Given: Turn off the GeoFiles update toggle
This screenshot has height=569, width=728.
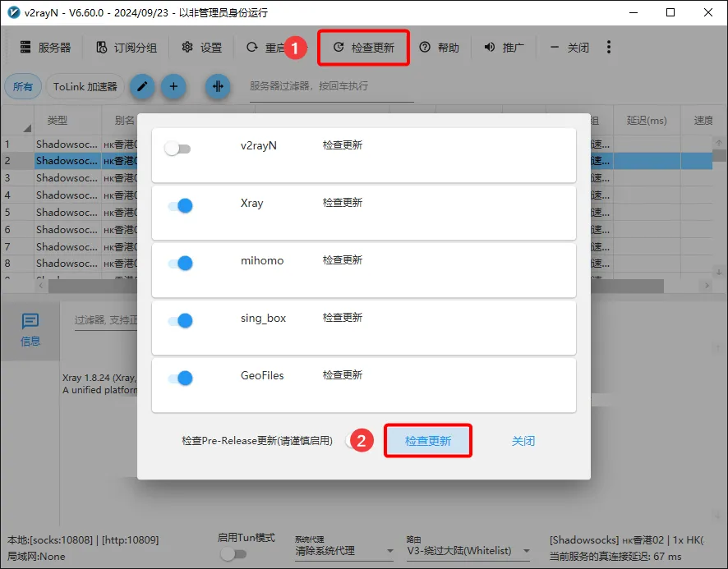Looking at the screenshot, I should click(x=180, y=379).
